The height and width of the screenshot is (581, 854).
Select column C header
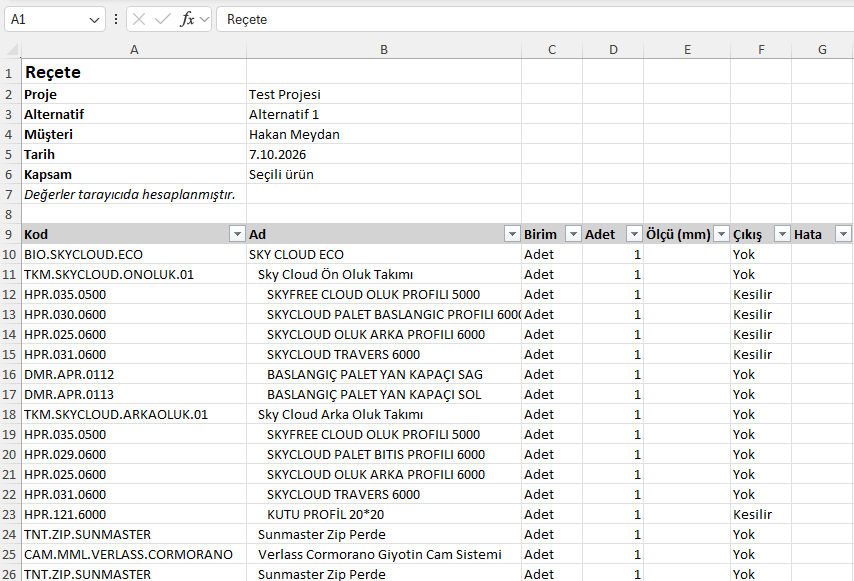point(552,50)
